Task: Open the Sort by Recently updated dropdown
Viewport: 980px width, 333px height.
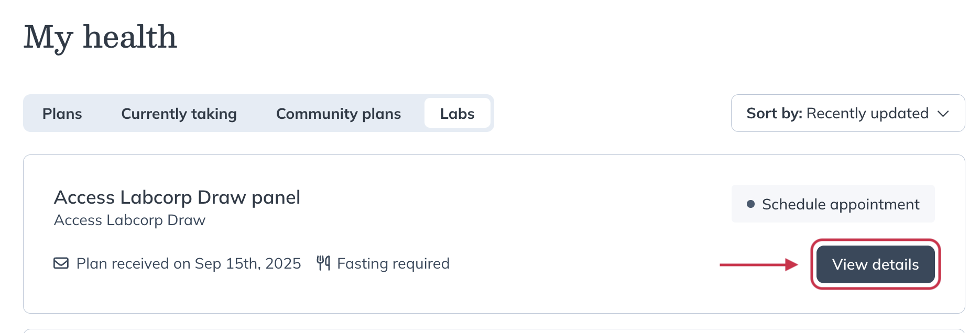Action: pyautogui.click(x=847, y=113)
